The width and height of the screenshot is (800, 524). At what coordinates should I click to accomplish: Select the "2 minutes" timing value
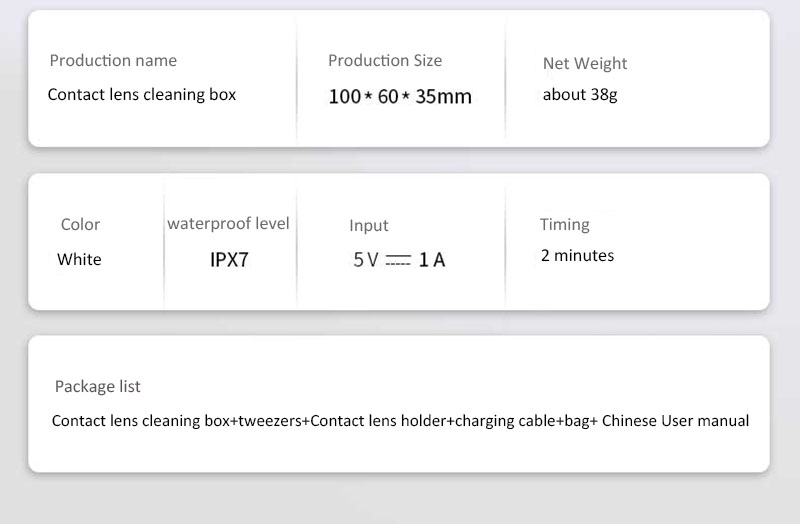point(577,256)
